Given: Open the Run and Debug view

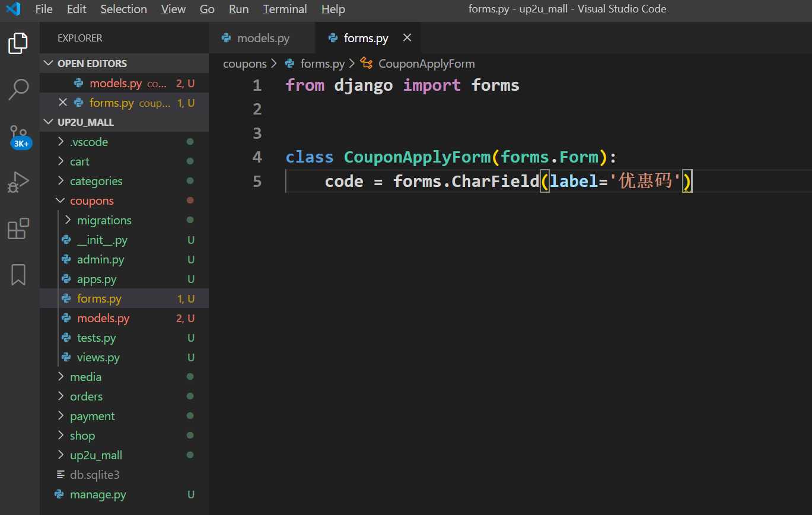Looking at the screenshot, I should pos(18,182).
